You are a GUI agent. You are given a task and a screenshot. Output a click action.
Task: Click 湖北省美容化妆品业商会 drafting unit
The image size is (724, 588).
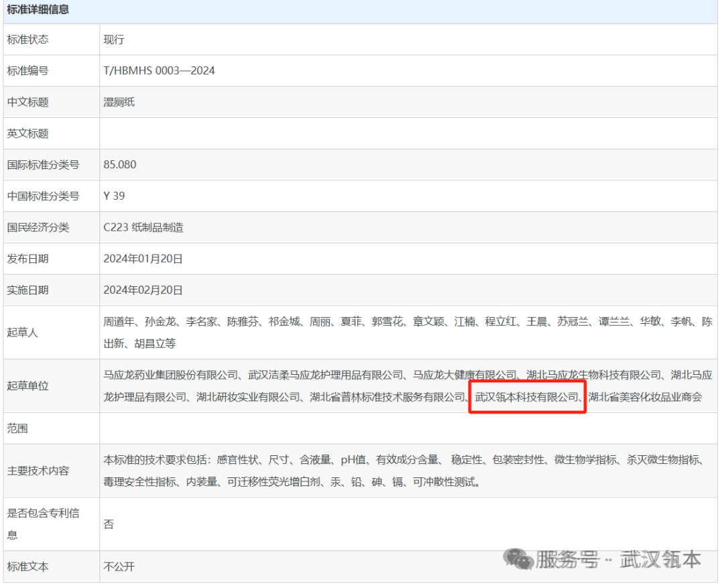pos(645,397)
